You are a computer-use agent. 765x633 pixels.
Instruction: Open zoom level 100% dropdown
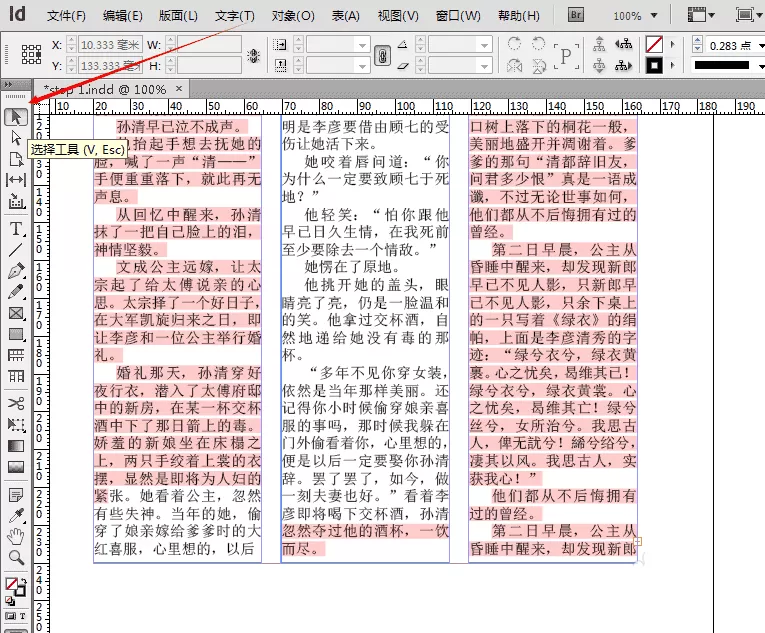654,16
